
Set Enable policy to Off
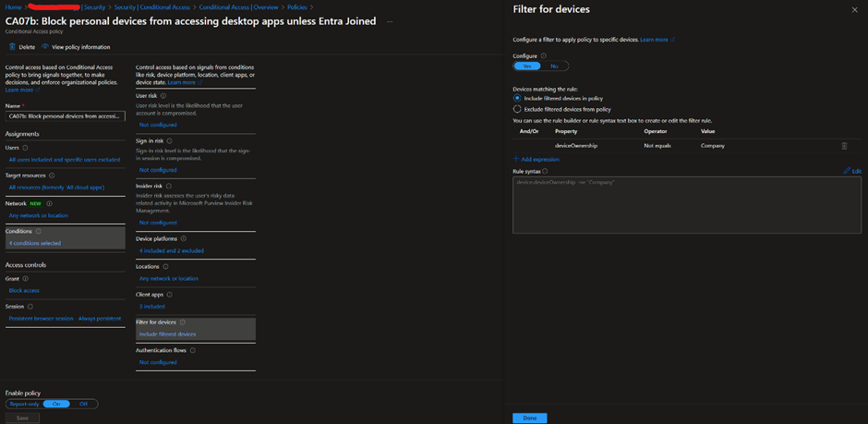tap(84, 404)
